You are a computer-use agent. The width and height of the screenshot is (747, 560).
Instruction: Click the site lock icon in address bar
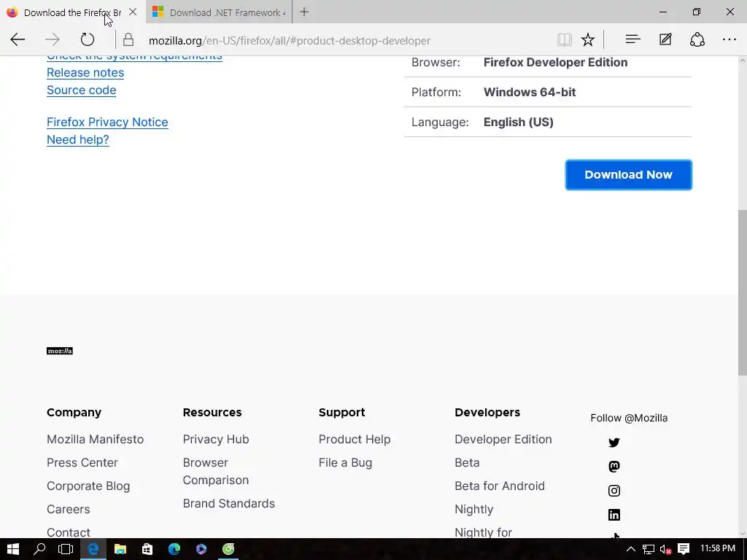(x=128, y=39)
